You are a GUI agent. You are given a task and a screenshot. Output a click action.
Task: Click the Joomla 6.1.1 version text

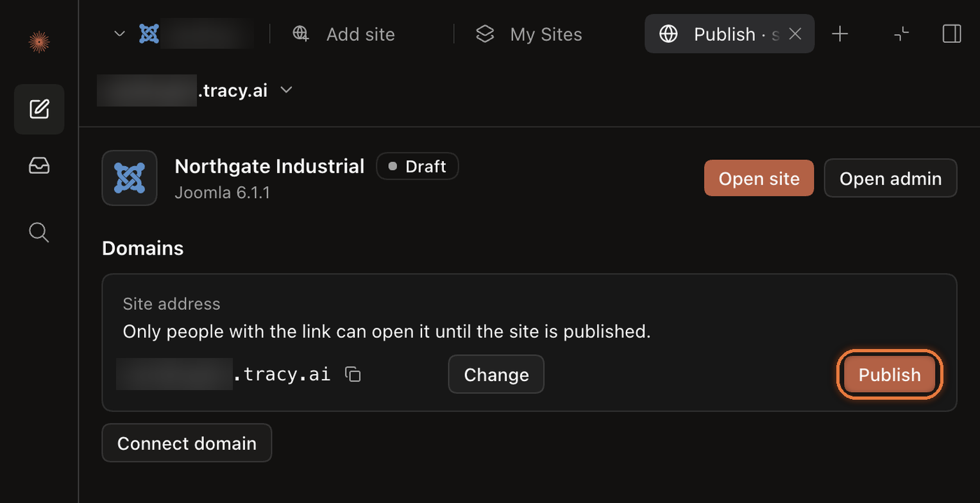click(222, 192)
